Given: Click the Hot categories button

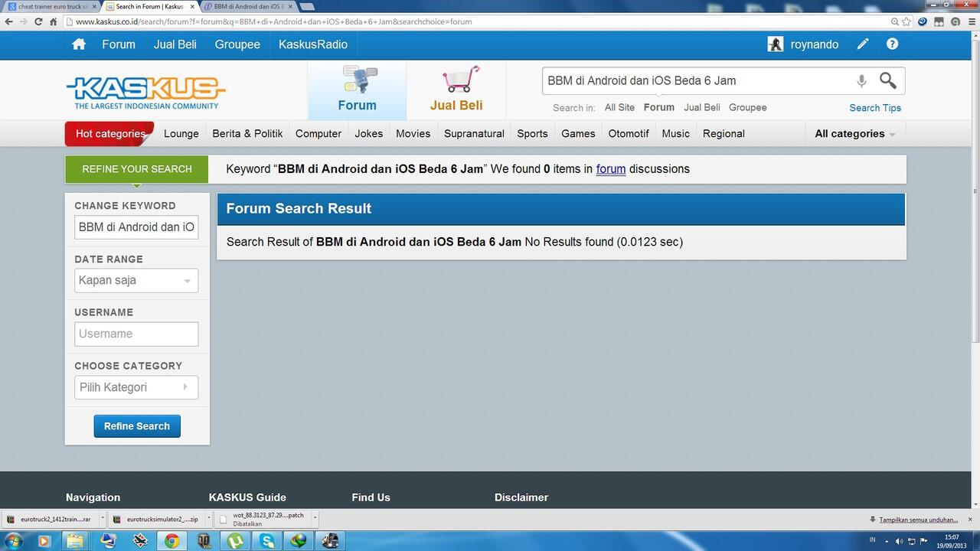Looking at the screenshot, I should point(109,133).
